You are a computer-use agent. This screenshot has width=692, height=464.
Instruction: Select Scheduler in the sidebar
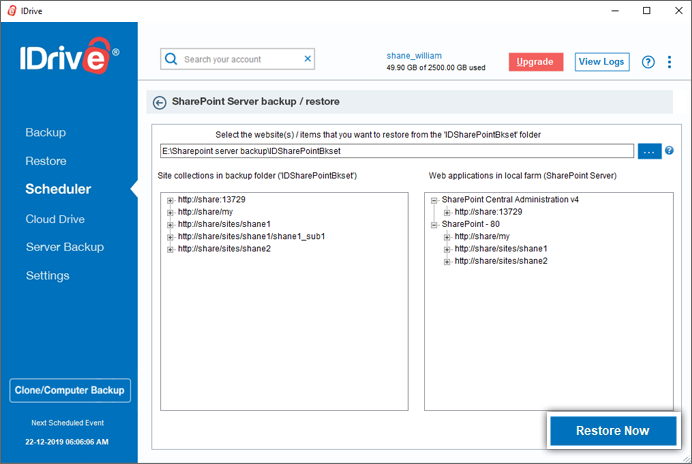(58, 189)
